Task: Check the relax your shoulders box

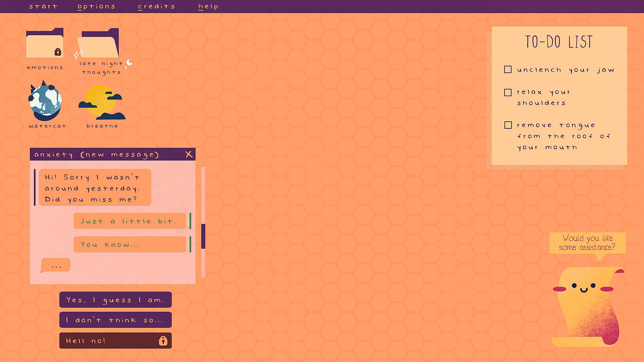Action: pos(508,93)
